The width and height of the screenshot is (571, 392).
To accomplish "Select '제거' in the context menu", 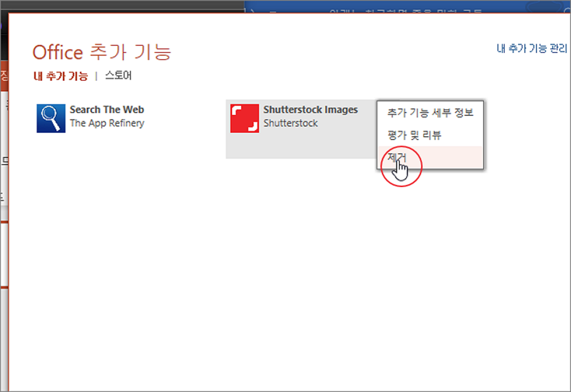I will pyautogui.click(x=430, y=157).
